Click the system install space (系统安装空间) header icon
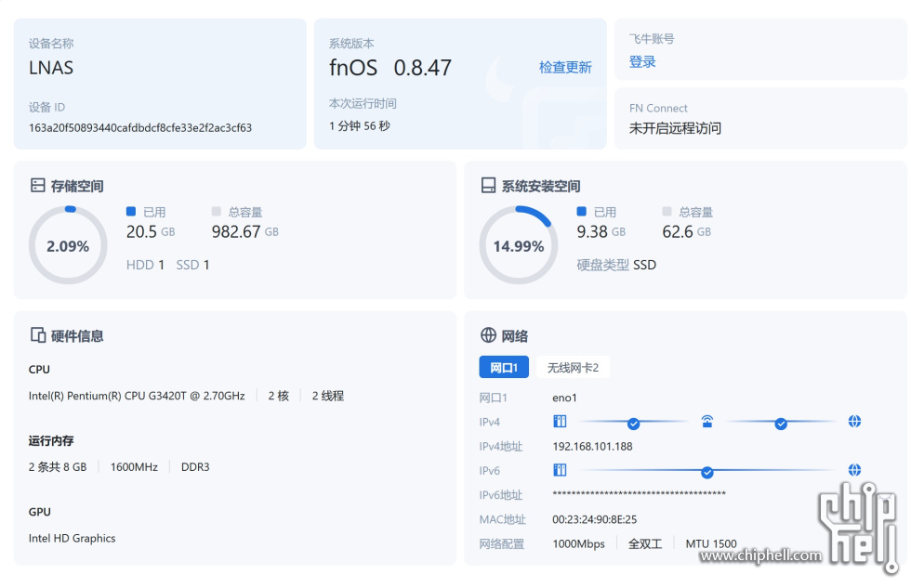911x588 pixels. [488, 185]
